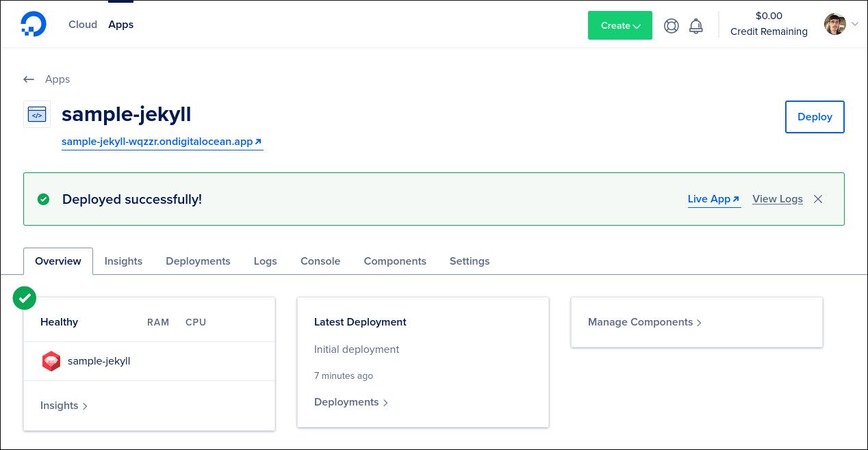This screenshot has width=868, height=450.
Task: Click the sample-jekyll app code icon
Action: pyautogui.click(x=37, y=114)
